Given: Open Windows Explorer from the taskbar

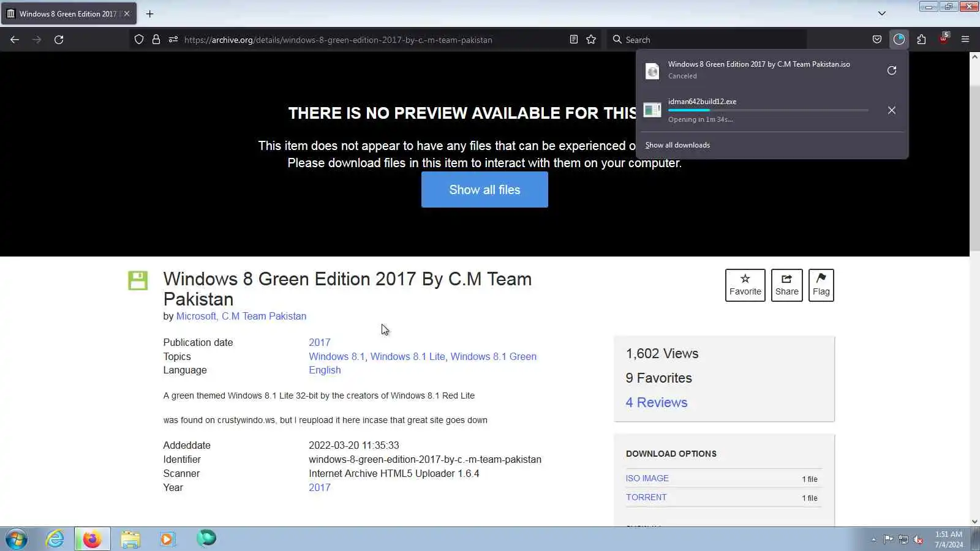Looking at the screenshot, I should click(x=130, y=539).
